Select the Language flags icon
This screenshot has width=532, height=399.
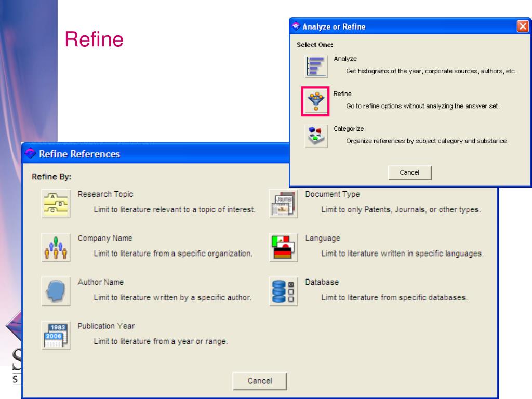[283, 247]
